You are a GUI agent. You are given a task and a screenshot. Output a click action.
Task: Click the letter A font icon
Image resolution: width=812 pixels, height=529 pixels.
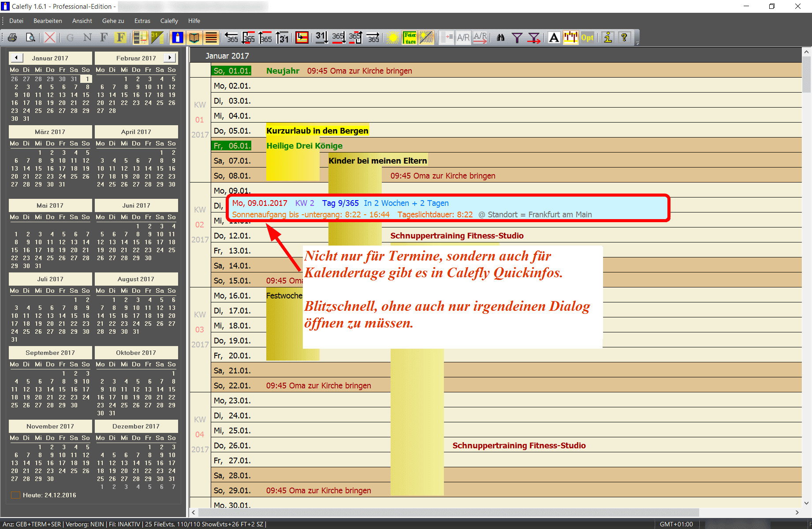(554, 37)
